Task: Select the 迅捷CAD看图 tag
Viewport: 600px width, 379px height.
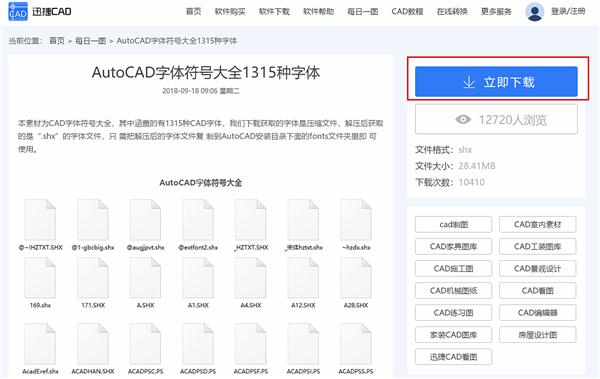Action: pos(453,357)
